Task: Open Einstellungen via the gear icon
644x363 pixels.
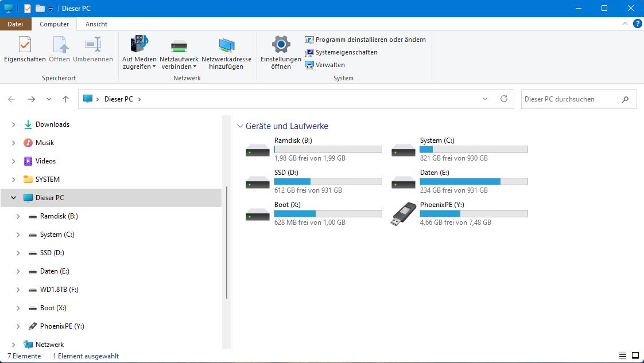Action: [x=281, y=45]
